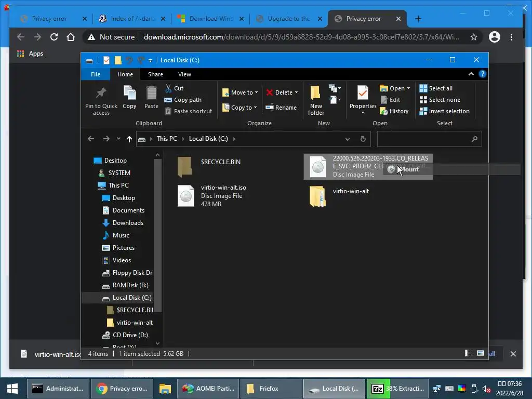Open Windows Start menu
This screenshot has width=532, height=399.
click(x=13, y=389)
